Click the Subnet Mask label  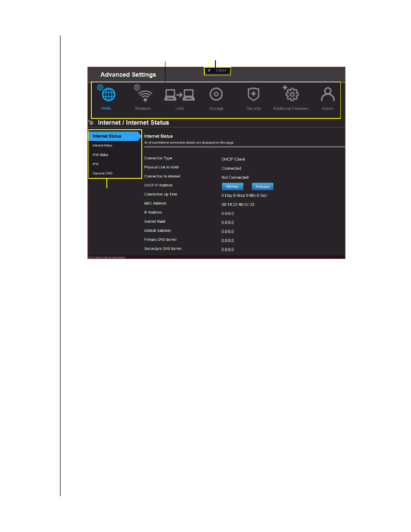pyautogui.click(x=155, y=221)
